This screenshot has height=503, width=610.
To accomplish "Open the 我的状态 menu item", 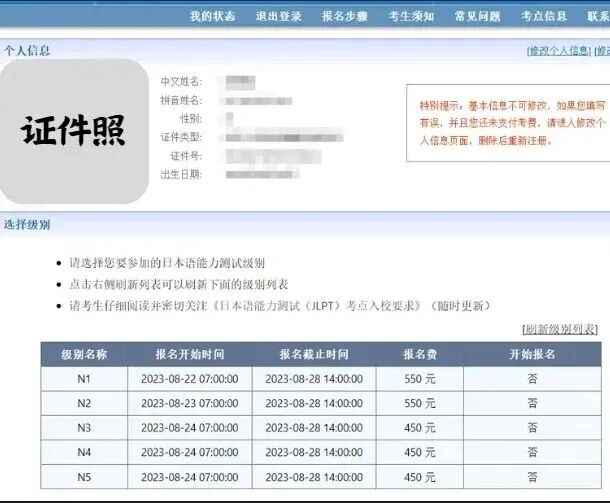I will 212,17.
